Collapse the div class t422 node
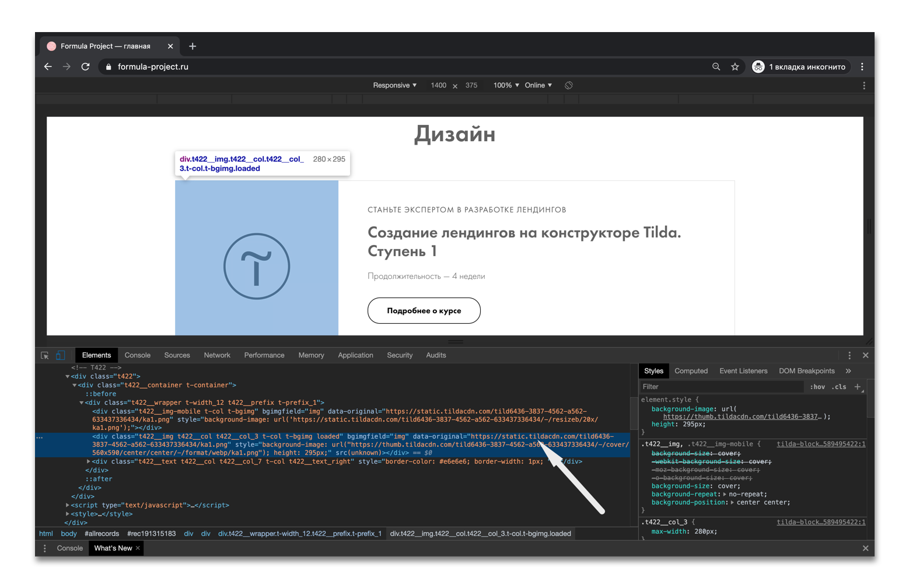Screen dimensions: 909x588 coord(67,377)
